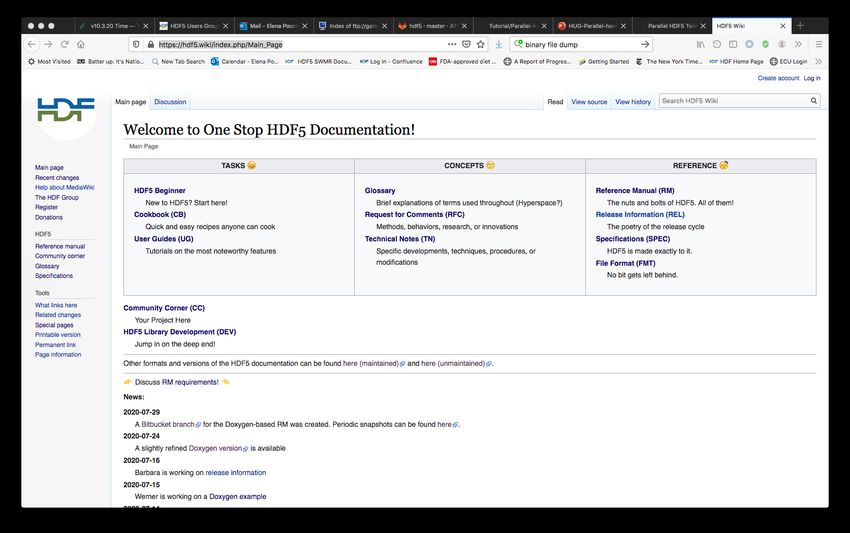Open the View history tab
Screen dimensions: 850x533
click(633, 102)
